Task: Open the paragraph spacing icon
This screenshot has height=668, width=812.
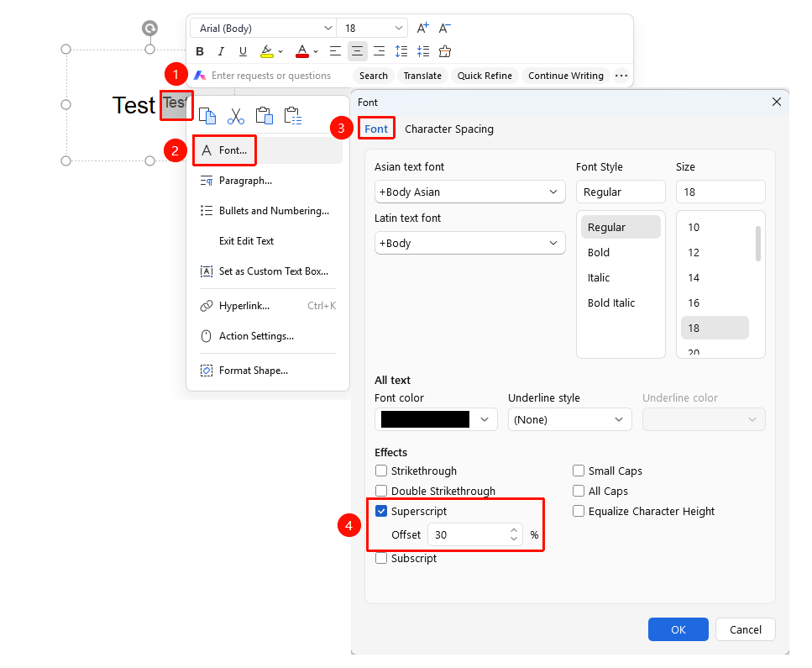Action: tap(423, 51)
